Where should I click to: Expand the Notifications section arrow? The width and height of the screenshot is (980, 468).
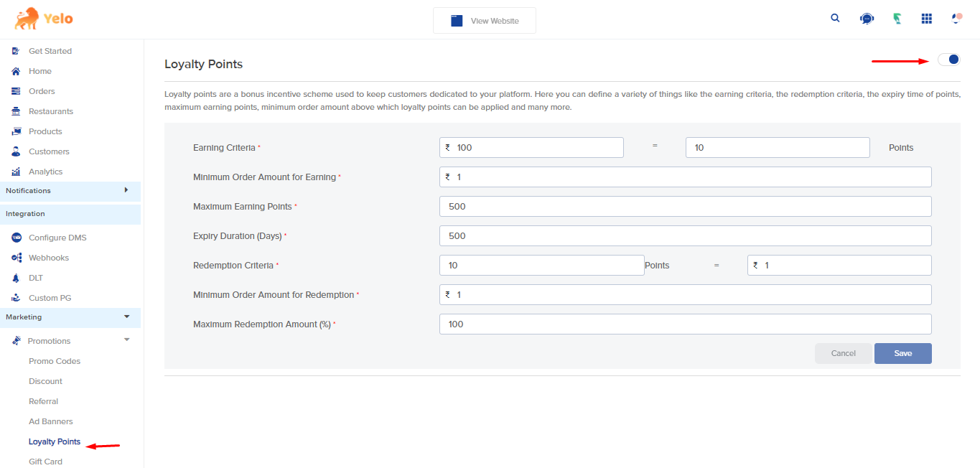click(x=126, y=190)
